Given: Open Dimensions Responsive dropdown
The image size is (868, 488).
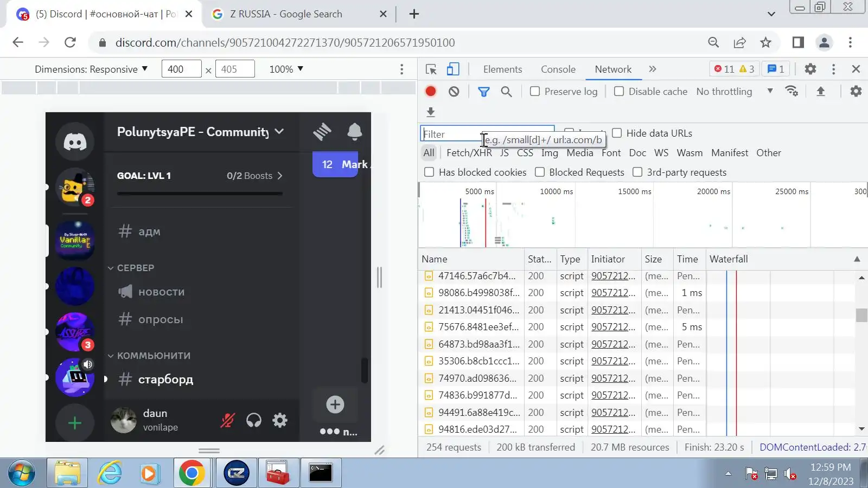Looking at the screenshot, I should click(x=91, y=69).
